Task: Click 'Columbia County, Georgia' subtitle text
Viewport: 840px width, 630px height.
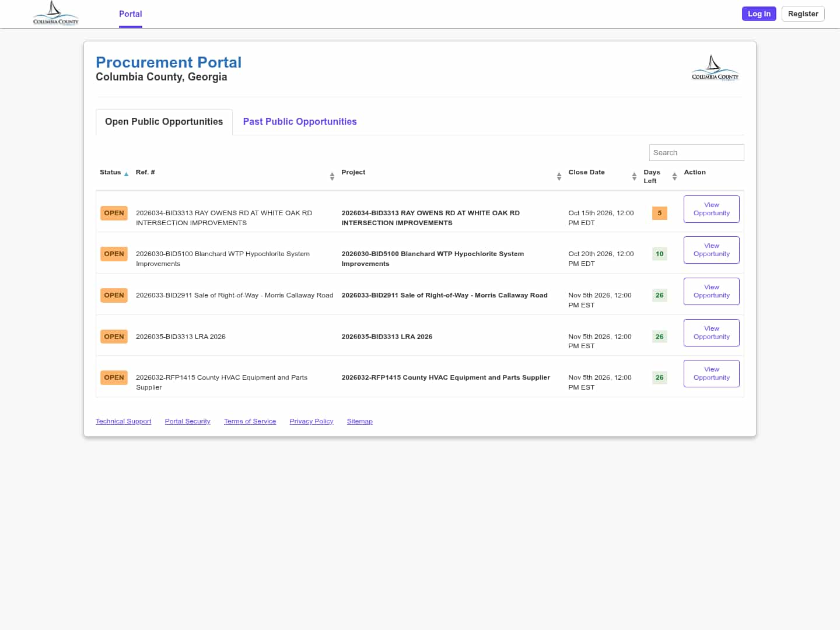Action: click(162, 77)
